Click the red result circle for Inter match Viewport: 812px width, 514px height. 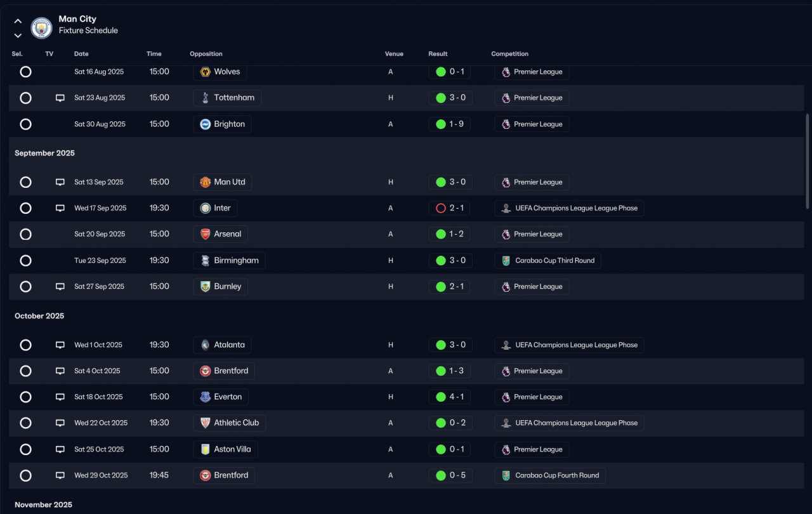point(441,208)
